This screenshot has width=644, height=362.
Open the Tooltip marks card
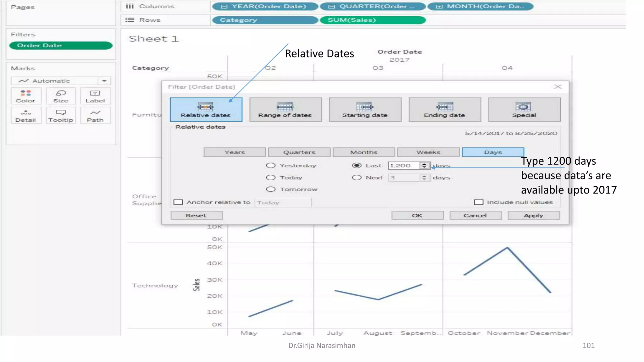(x=61, y=116)
